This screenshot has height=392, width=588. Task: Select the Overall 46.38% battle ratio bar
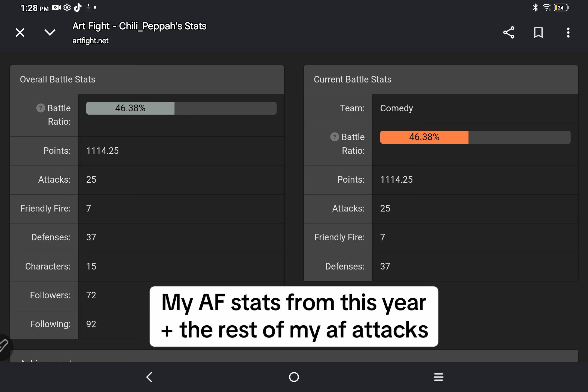click(x=181, y=108)
